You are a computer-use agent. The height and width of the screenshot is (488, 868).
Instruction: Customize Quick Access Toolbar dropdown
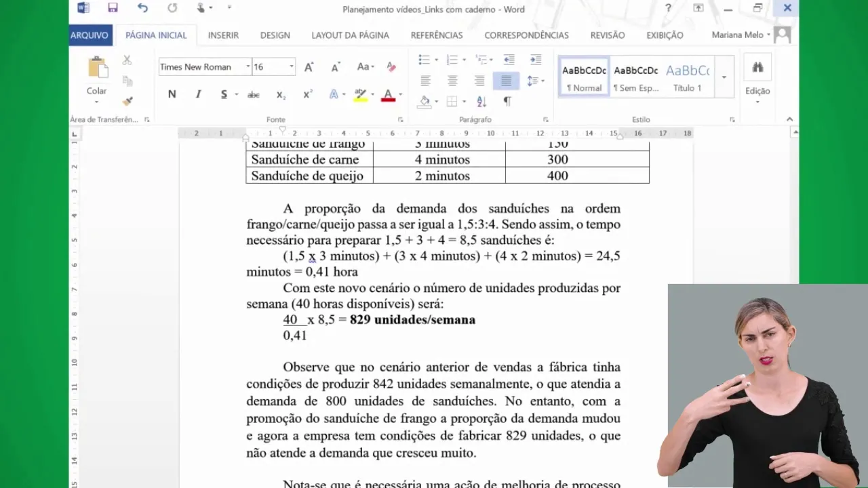pos(229,8)
